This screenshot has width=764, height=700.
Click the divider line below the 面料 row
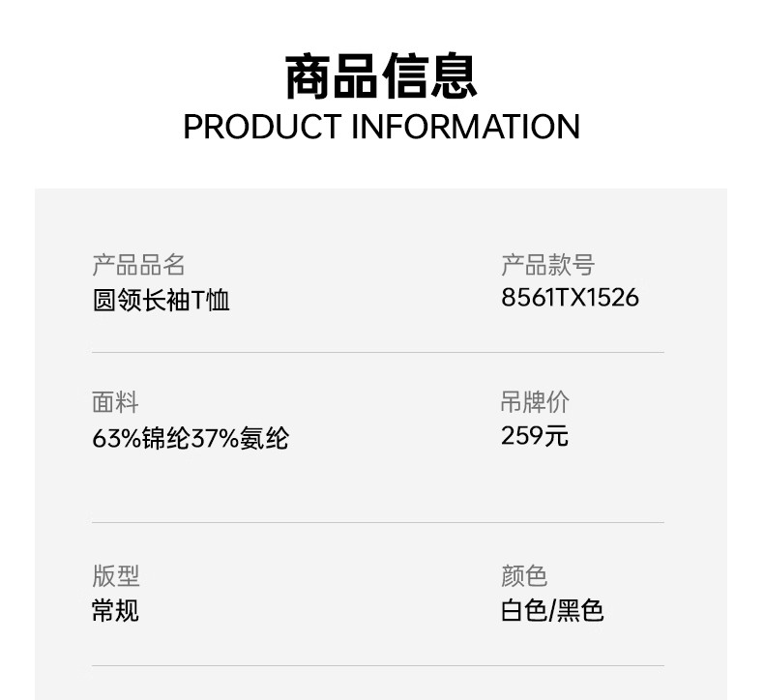tap(378, 522)
